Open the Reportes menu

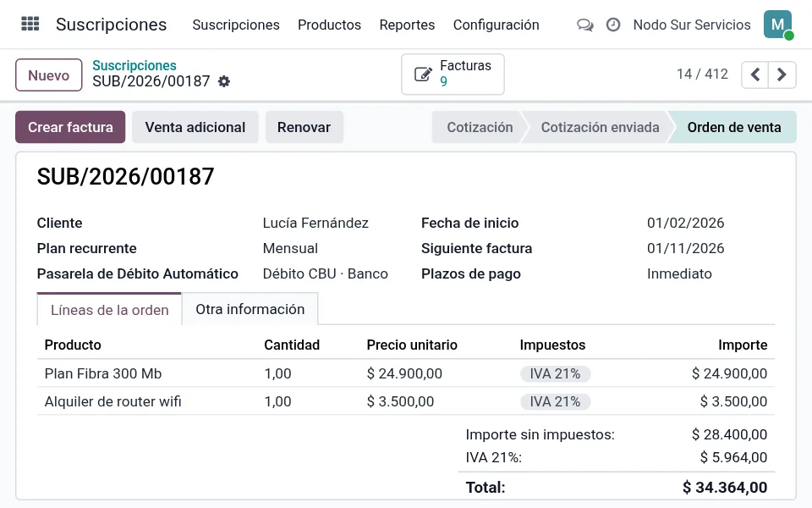[407, 25]
